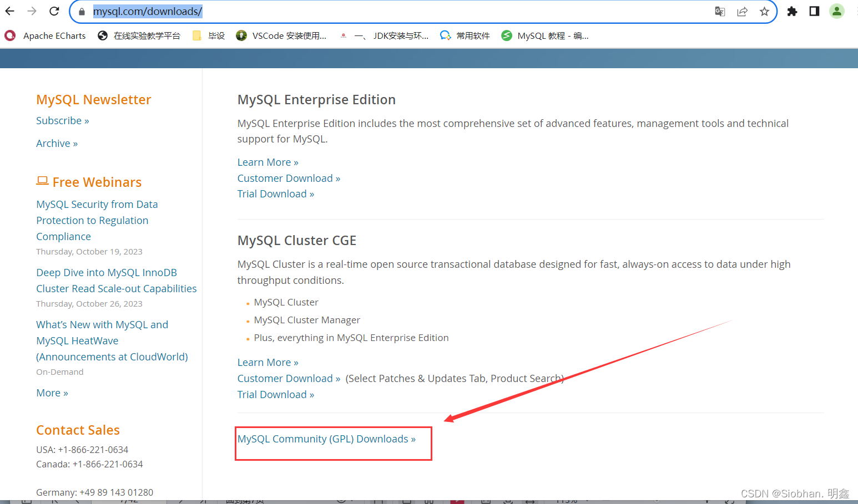Viewport: 858px width, 504px height.
Task: Click the browser profile avatar
Action: pyautogui.click(x=837, y=11)
